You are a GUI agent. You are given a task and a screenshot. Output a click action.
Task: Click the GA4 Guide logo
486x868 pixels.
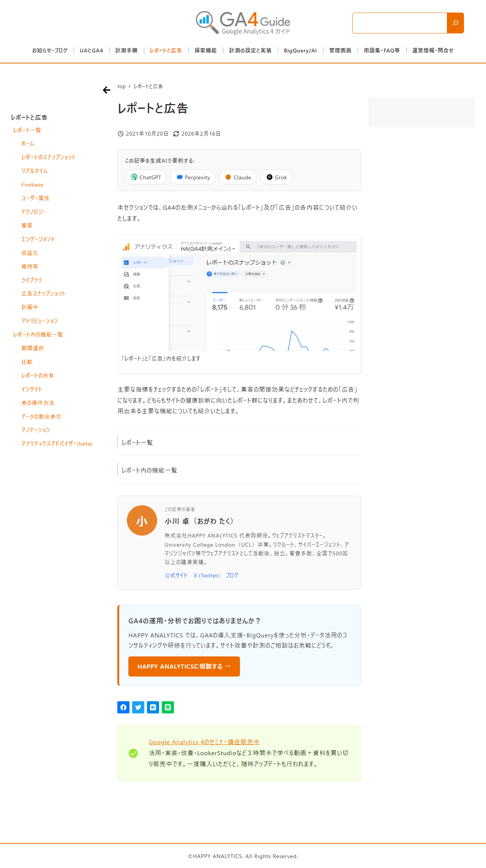click(243, 23)
